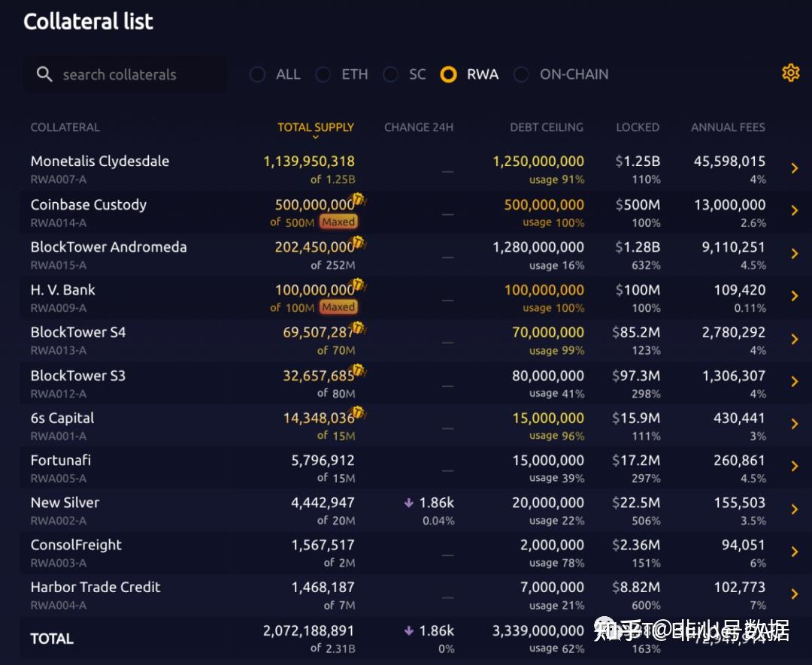Click debt ceiling value 1,280,000,000
Screen dimensions: 812x665
coord(538,247)
